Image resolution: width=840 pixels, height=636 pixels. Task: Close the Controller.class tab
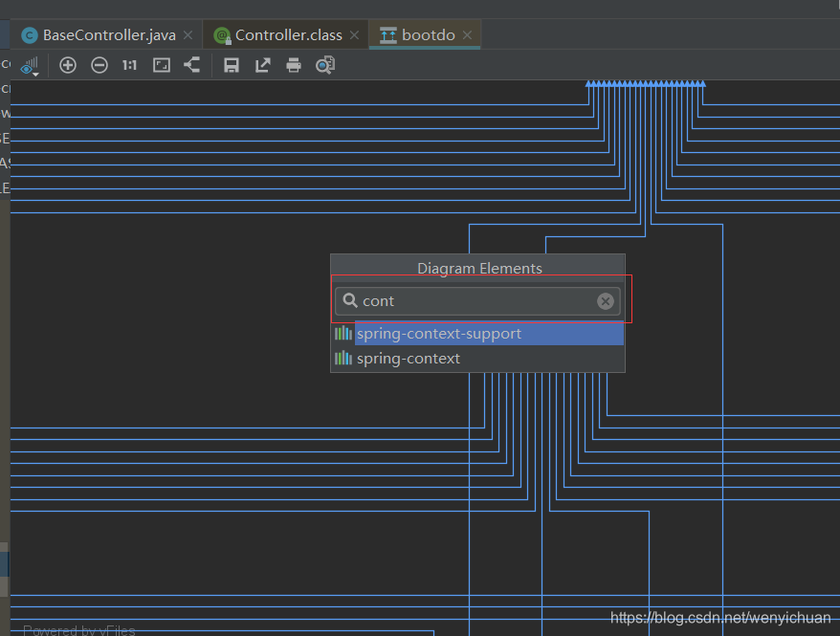[x=355, y=34]
